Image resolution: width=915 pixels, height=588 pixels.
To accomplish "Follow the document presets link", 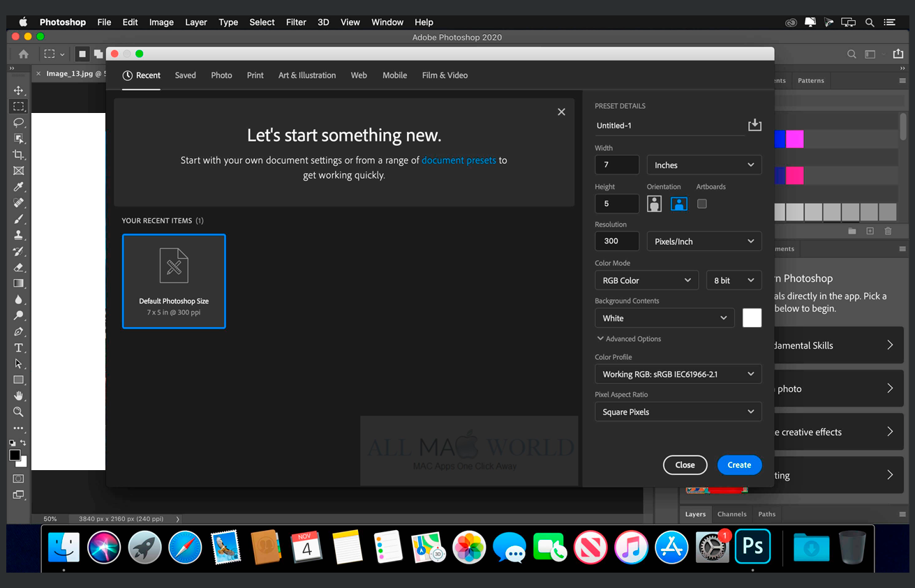I will 459,160.
